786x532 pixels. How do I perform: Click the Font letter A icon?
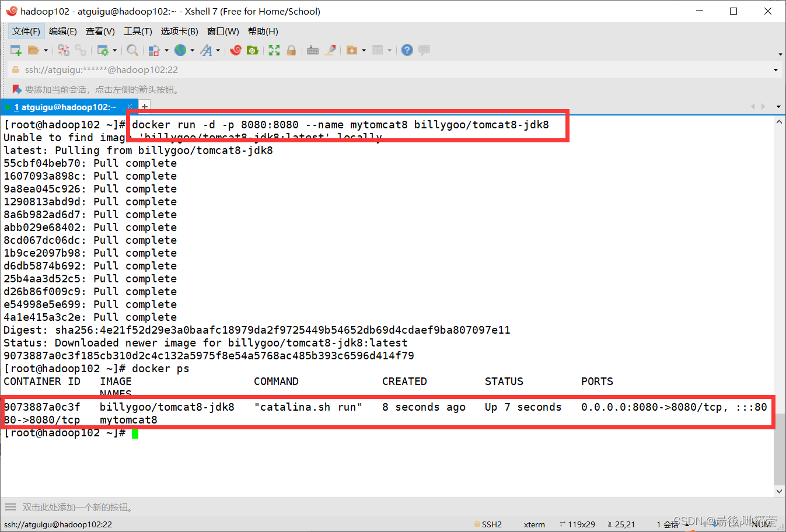click(206, 50)
